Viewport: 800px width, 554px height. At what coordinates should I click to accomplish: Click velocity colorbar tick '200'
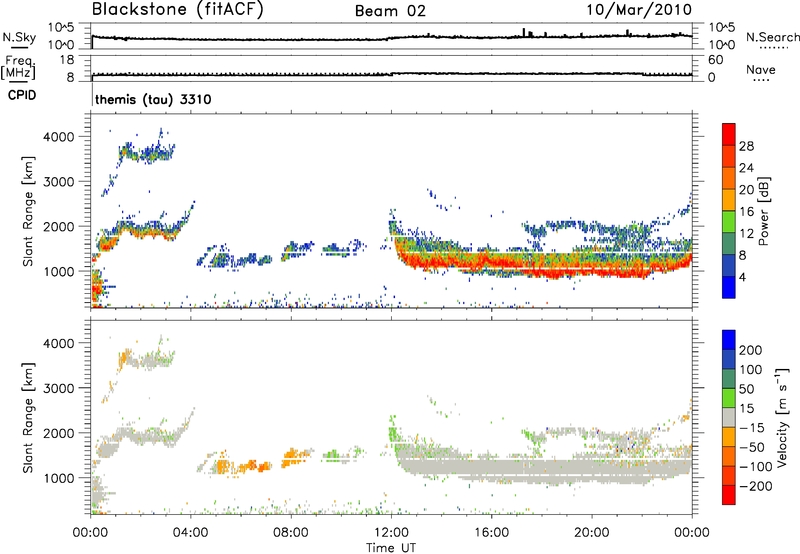click(751, 350)
